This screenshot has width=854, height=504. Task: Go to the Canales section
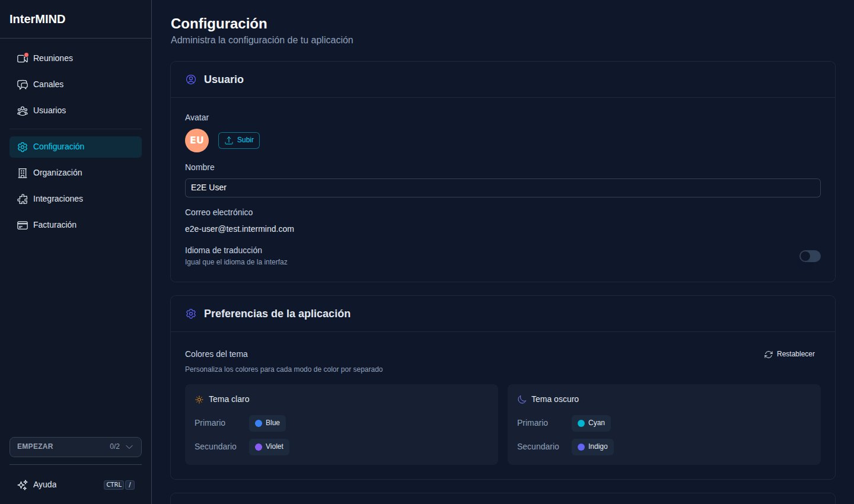coord(75,84)
